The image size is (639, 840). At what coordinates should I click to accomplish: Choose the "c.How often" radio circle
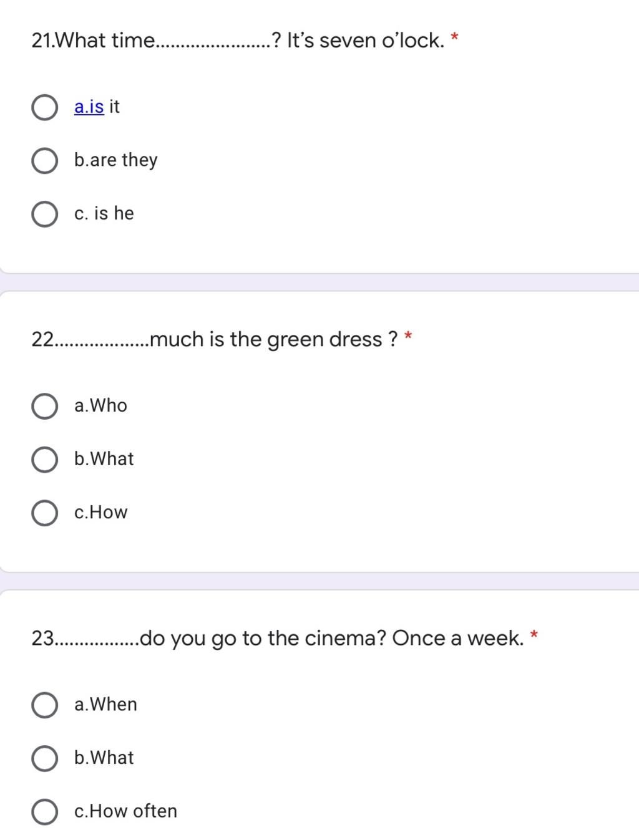pyautogui.click(x=44, y=812)
